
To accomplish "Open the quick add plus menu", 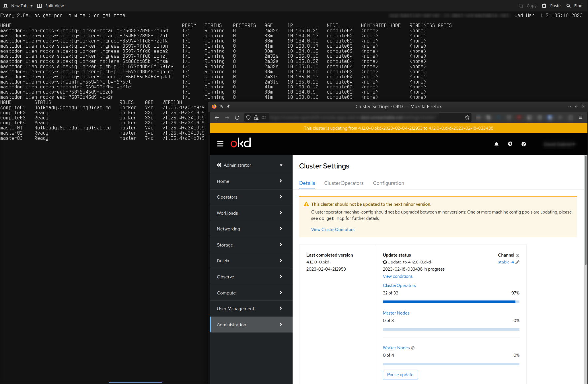I will [x=510, y=144].
